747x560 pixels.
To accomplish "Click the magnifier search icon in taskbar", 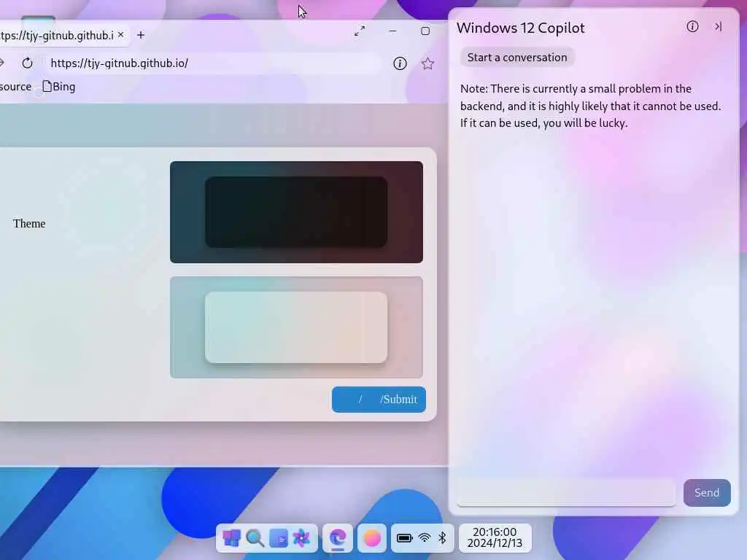I will 255,538.
